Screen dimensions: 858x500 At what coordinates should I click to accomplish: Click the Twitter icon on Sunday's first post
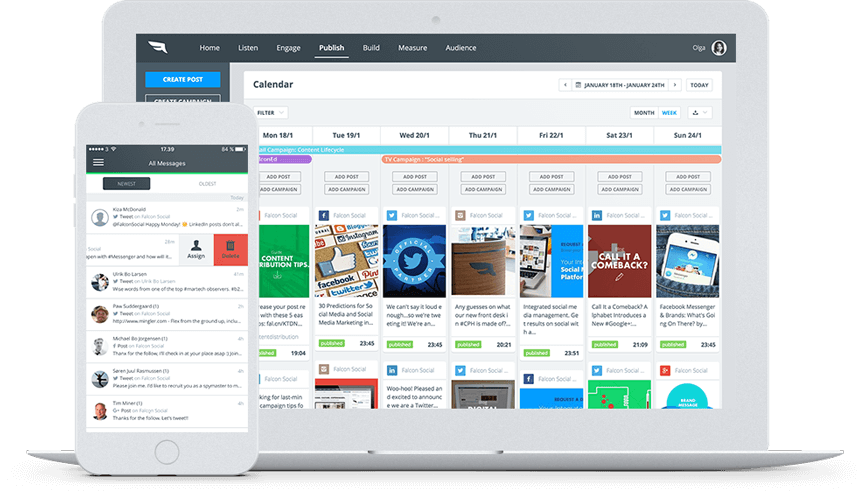tap(665, 216)
